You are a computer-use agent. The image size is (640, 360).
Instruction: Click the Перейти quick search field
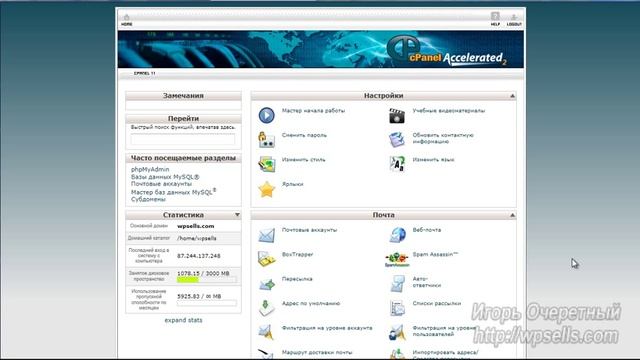pyautogui.click(x=183, y=139)
